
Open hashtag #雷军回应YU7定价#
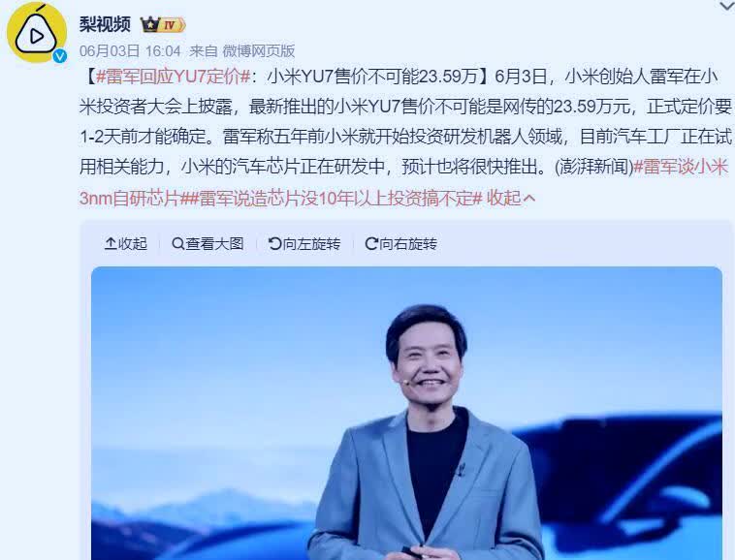click(173, 76)
